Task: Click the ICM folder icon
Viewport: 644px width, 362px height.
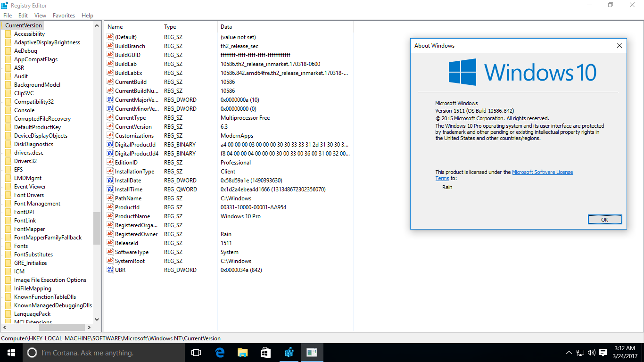Action: tap(8, 271)
